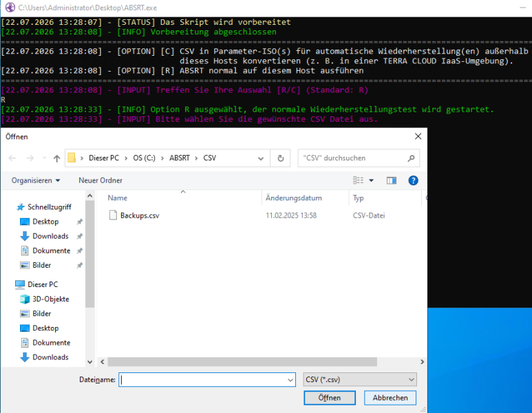Open Desktop under Dieser PC

pyautogui.click(x=45, y=328)
